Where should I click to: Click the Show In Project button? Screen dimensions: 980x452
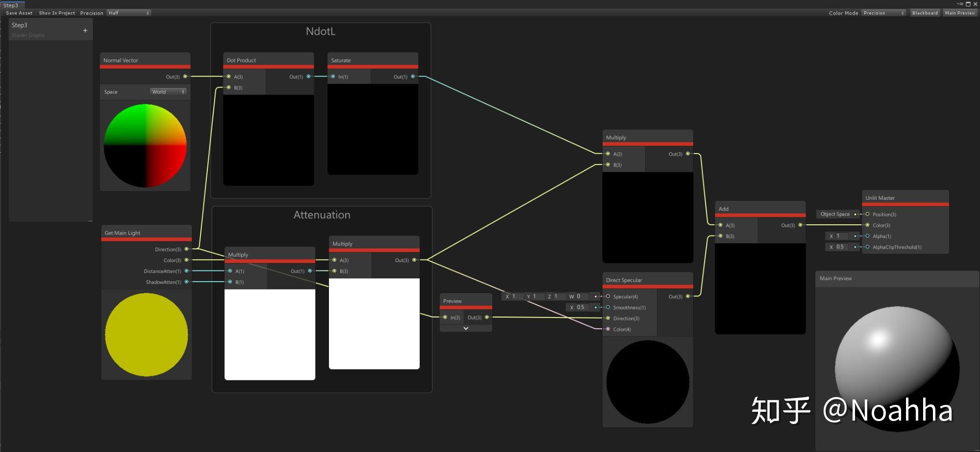pyautogui.click(x=56, y=12)
